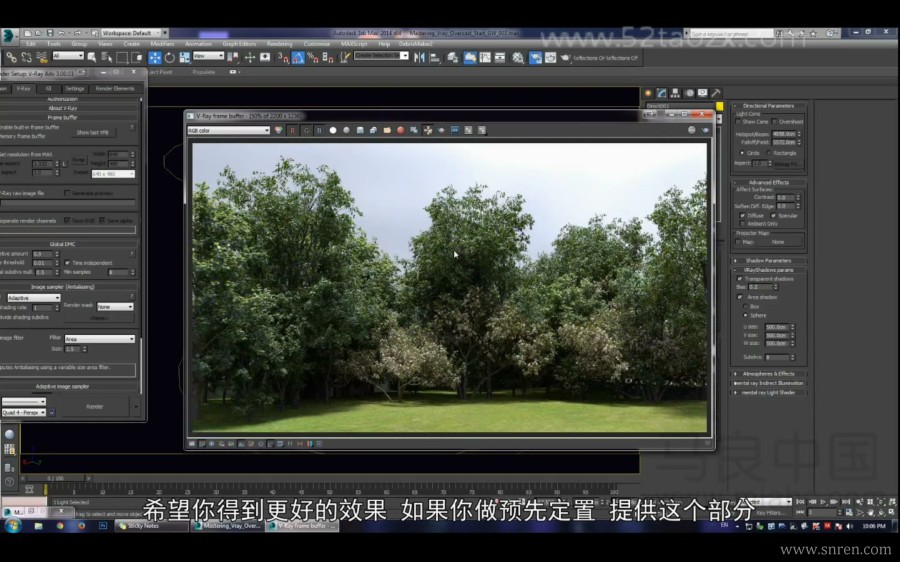
Task: Click the Show last VFB button
Action: coord(92,133)
